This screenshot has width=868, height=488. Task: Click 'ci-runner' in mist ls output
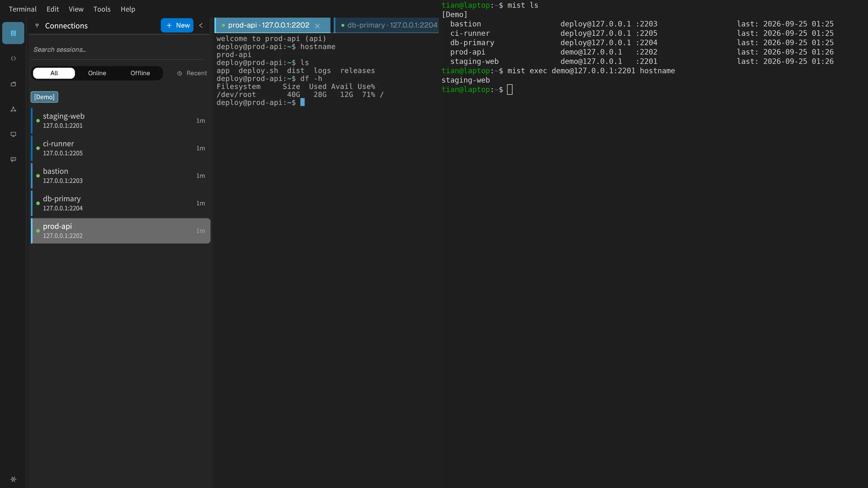point(470,33)
